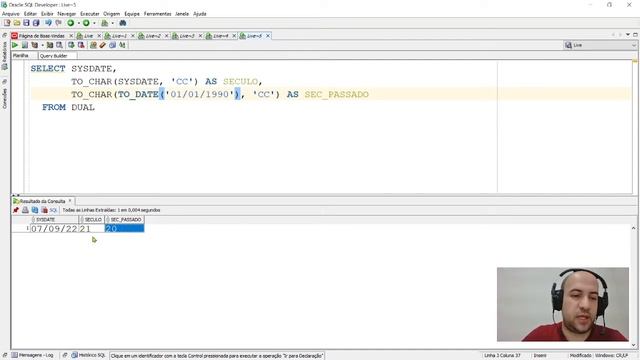Click the green Forward navigation button

point(86,23)
